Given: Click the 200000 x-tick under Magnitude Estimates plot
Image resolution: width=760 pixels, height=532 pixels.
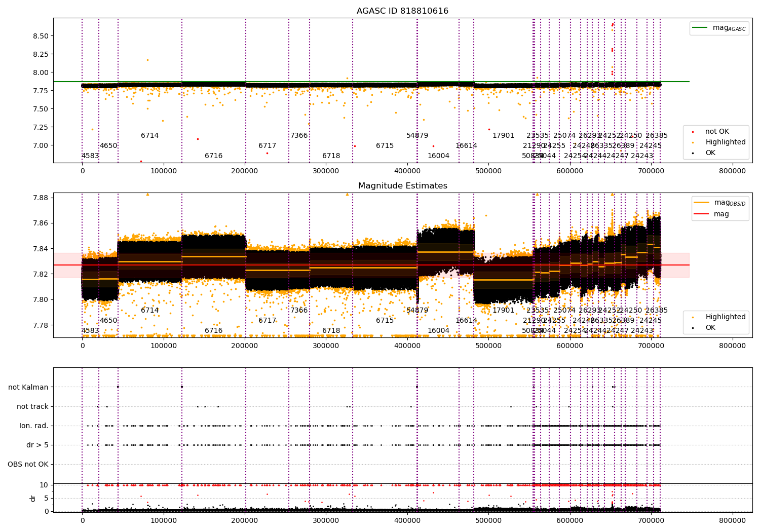Looking at the screenshot, I should [245, 346].
